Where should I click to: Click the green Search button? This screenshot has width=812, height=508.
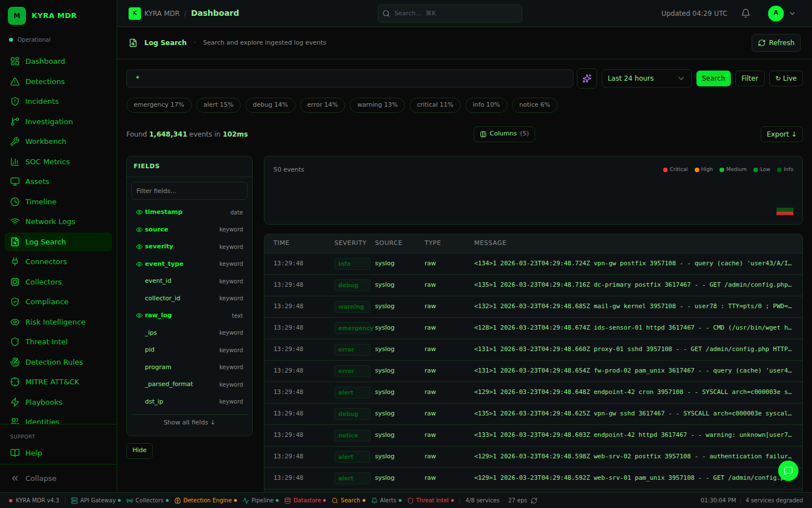click(x=713, y=78)
